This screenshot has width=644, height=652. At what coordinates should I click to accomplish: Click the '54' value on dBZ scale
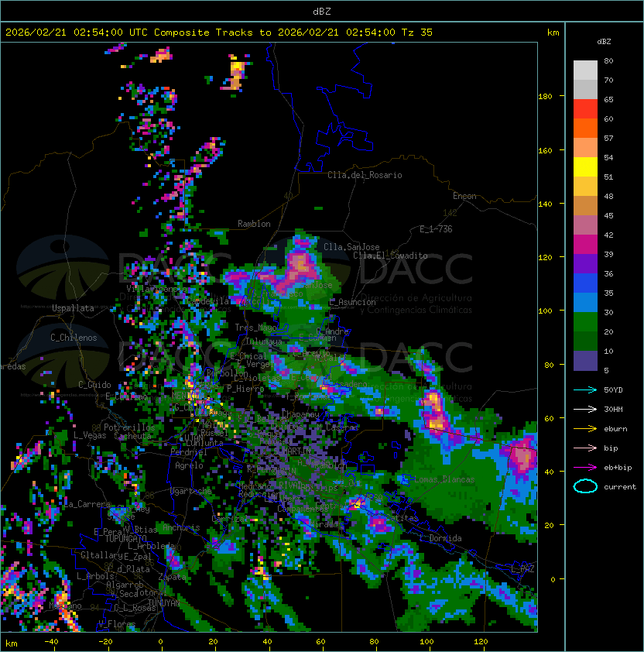[608, 158]
